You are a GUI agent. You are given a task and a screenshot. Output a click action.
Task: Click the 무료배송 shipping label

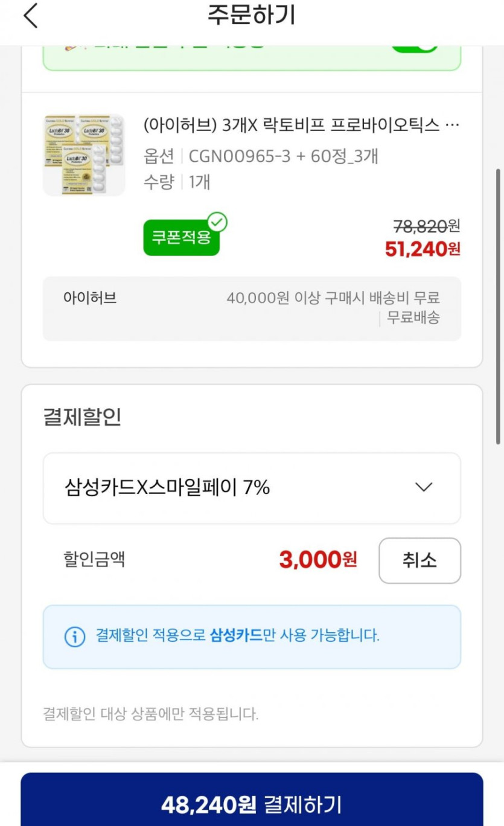tap(413, 318)
